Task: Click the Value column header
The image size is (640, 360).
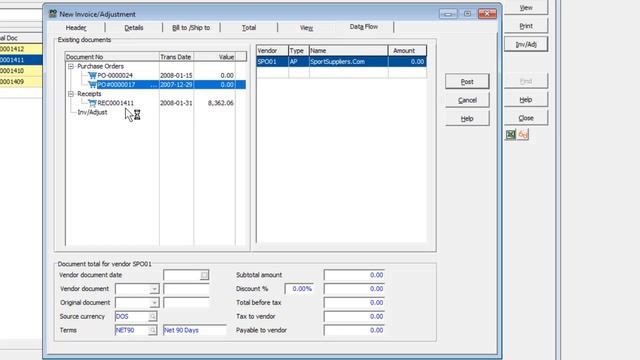Action: click(x=215, y=57)
